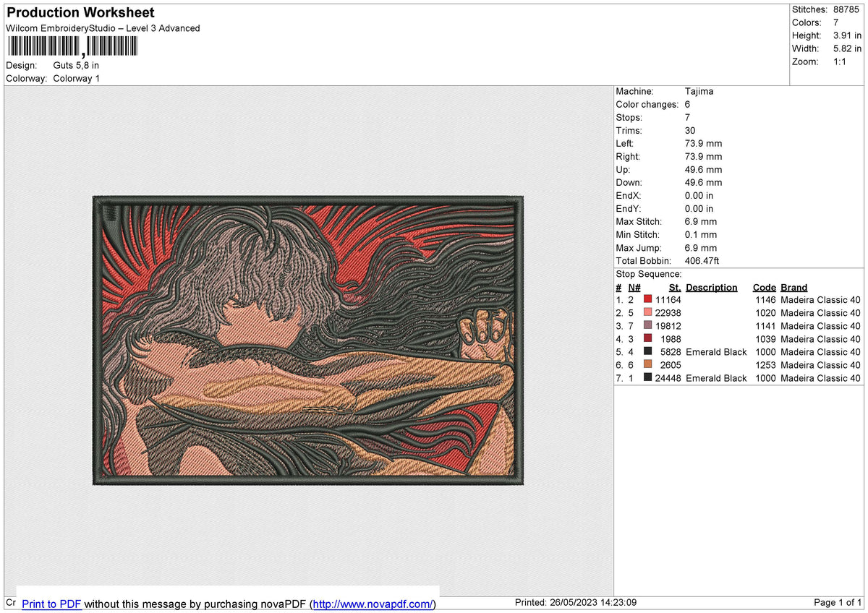This screenshot has width=868, height=613.
Task: Click the dark red swatch, code 1039
Action: 647,338
